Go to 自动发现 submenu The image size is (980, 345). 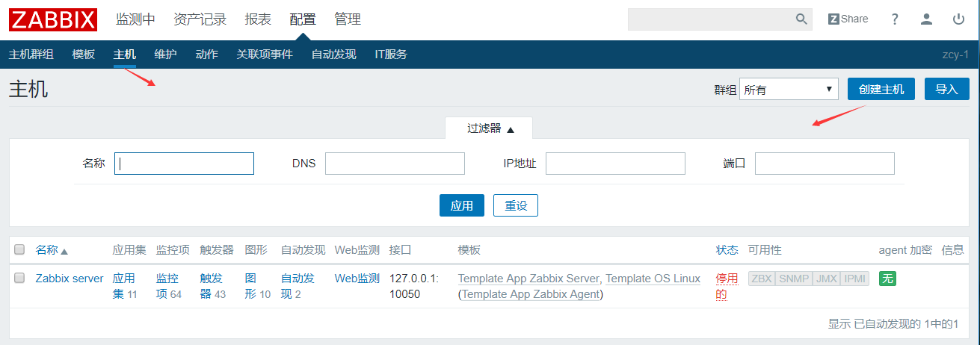coord(333,55)
